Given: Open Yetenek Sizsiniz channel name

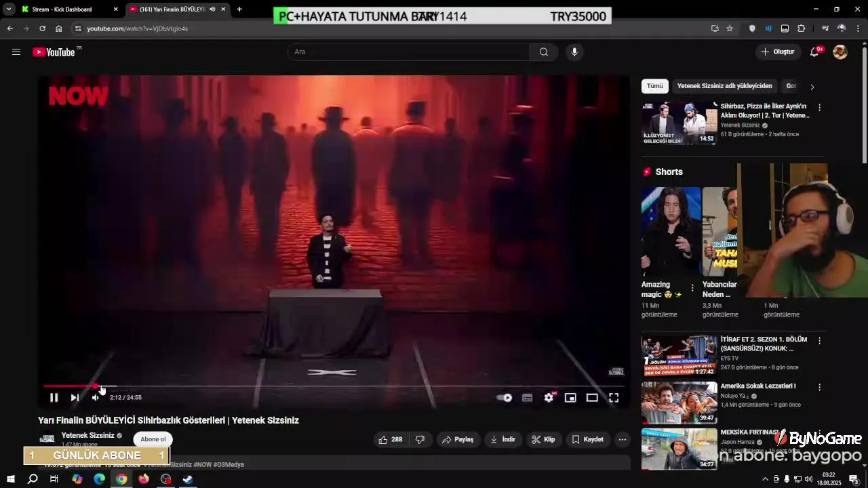Looking at the screenshot, I should (x=88, y=436).
